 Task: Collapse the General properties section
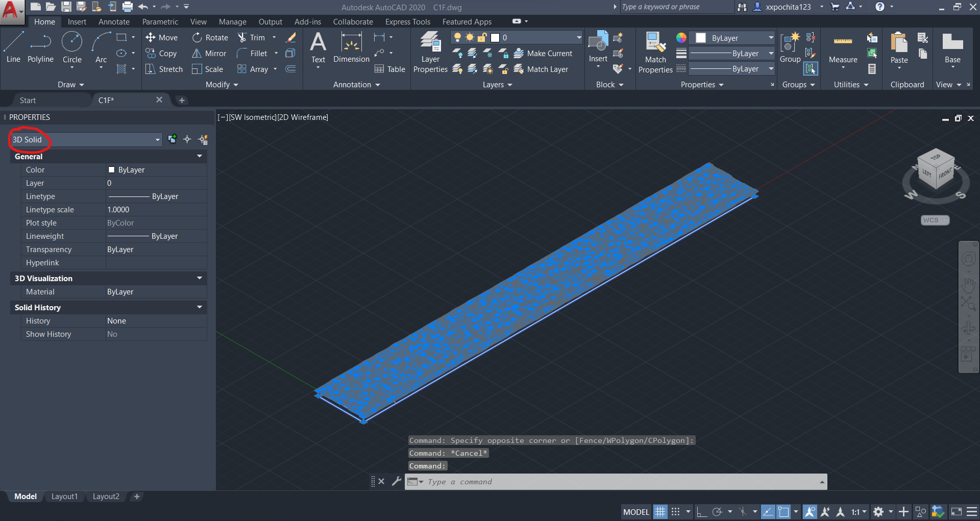pos(200,156)
